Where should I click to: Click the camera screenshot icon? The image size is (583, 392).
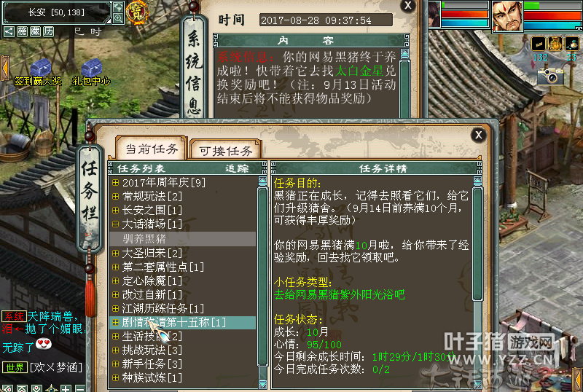coord(550,76)
